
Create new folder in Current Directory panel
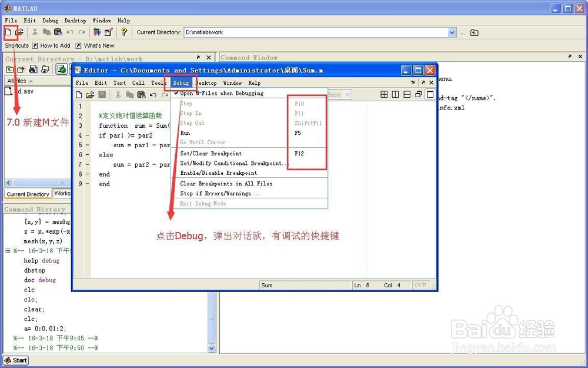point(21,69)
